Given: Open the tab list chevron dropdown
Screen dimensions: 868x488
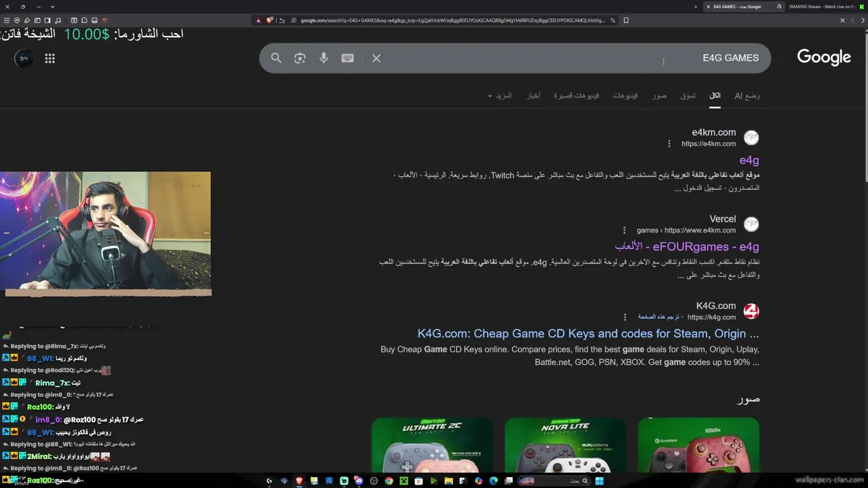Looking at the screenshot, I should [x=52, y=7].
